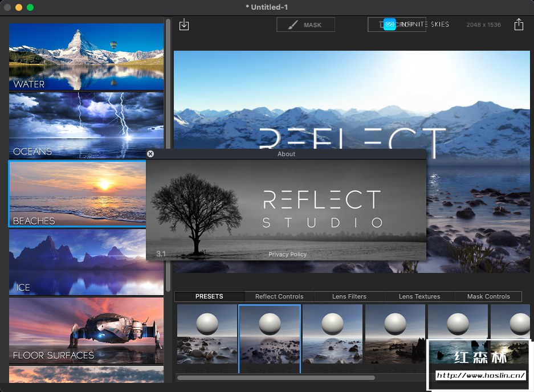
Task: Click the 3.1 version number in About
Action: pyautogui.click(x=161, y=254)
